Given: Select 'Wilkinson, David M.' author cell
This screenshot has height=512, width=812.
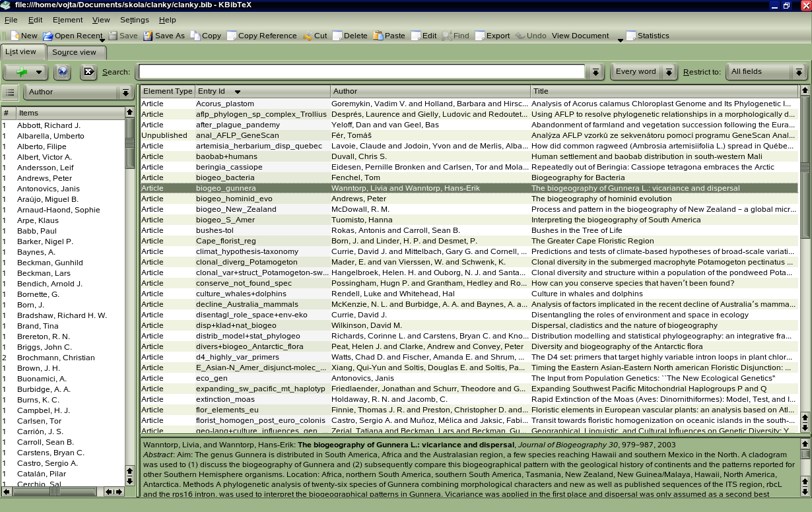Looking at the screenshot, I should pos(366,325).
